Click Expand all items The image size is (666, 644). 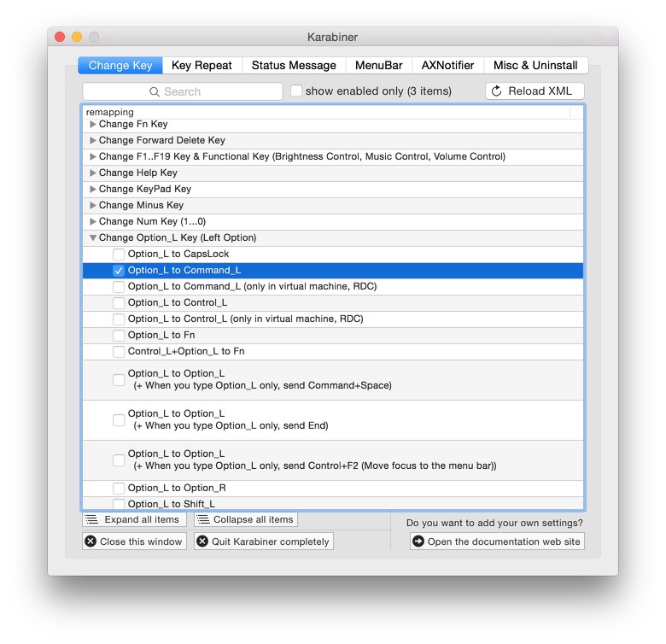coord(134,519)
